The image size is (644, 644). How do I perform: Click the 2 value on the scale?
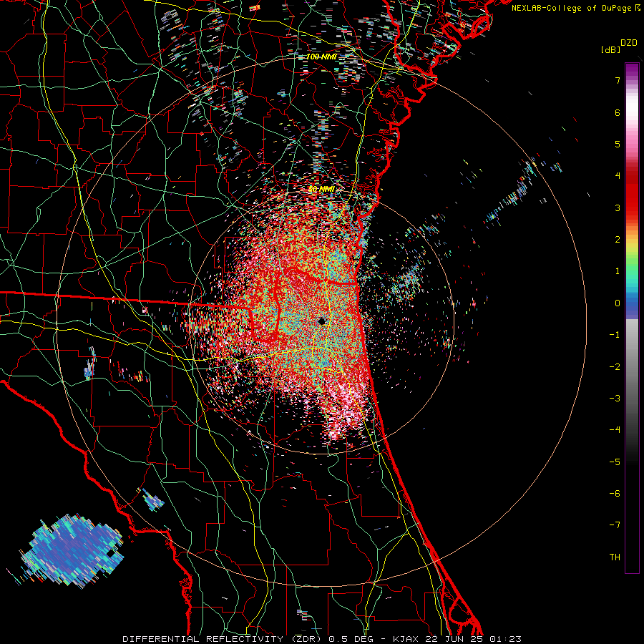[x=618, y=240]
